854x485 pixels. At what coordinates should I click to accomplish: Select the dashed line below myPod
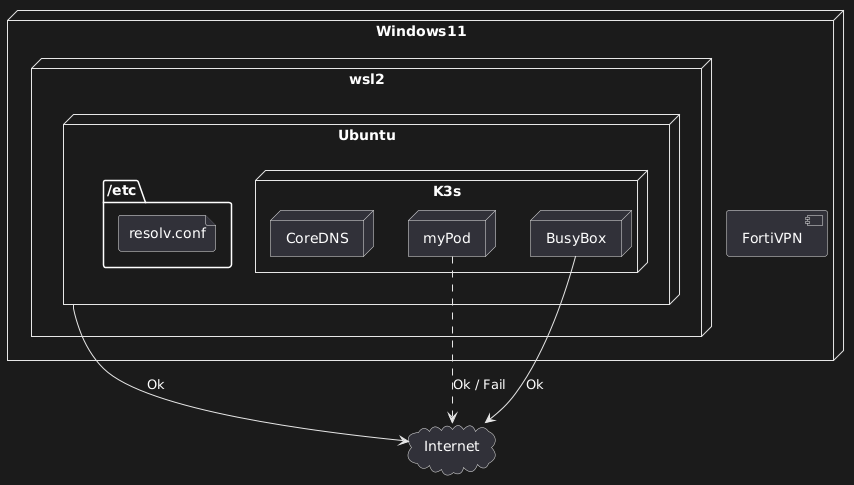452,330
